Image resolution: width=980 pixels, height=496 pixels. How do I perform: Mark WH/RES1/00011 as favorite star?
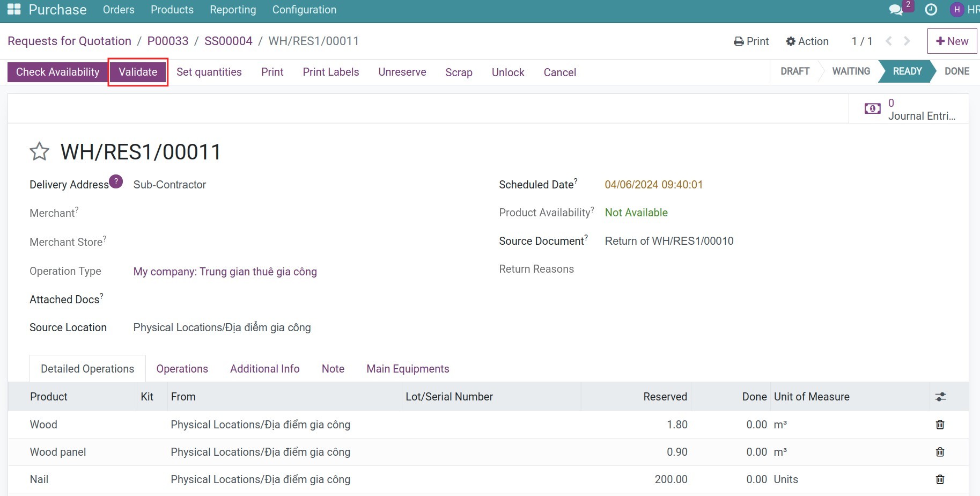point(39,152)
